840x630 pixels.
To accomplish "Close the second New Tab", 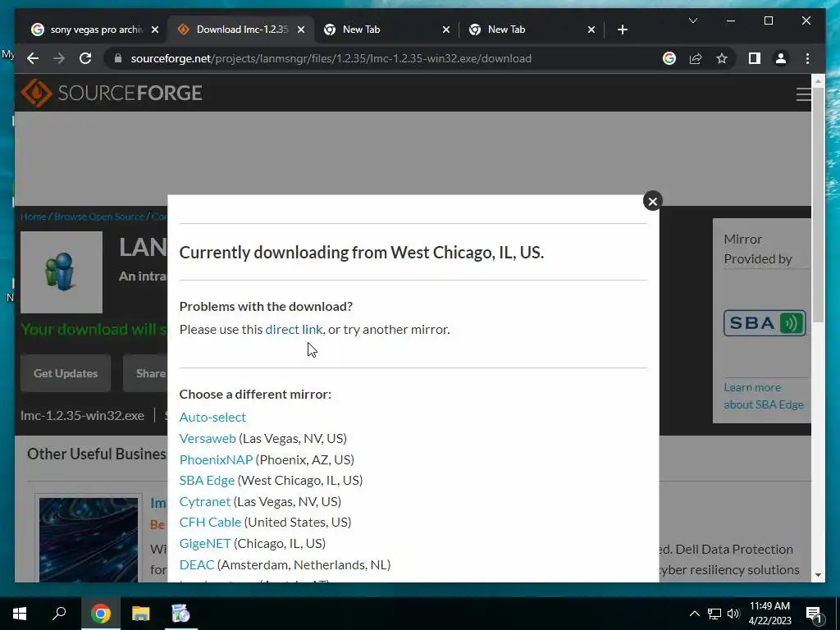I will [x=591, y=30].
